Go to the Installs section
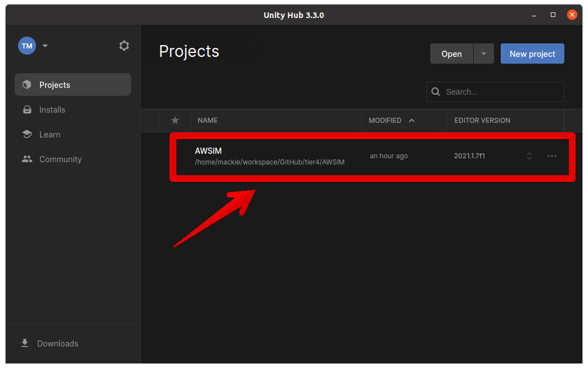588x369 pixels. tap(52, 110)
